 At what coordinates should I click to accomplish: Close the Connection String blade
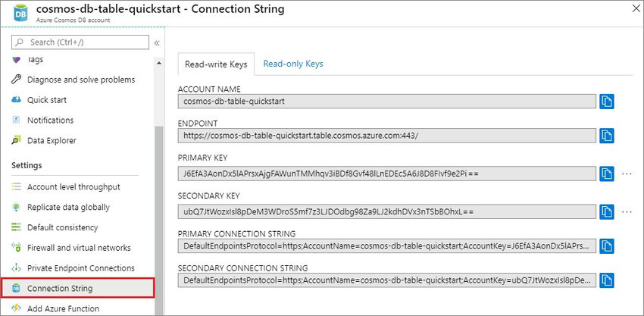pos(636,8)
